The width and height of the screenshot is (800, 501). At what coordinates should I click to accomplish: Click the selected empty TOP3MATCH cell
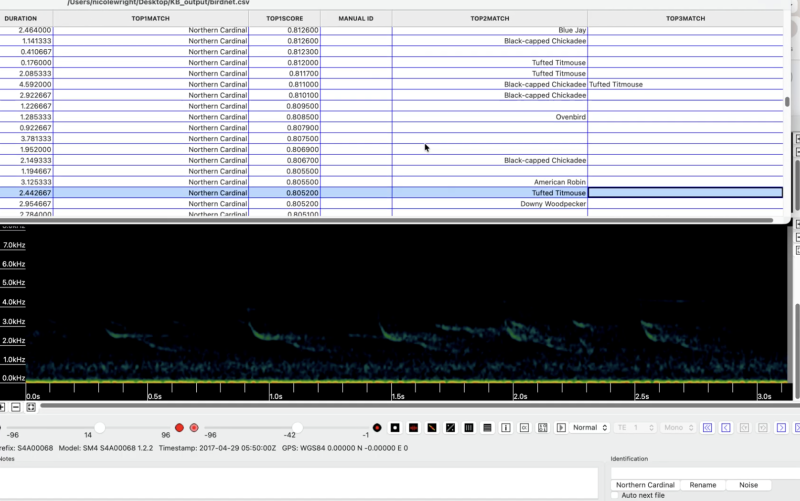coord(685,193)
